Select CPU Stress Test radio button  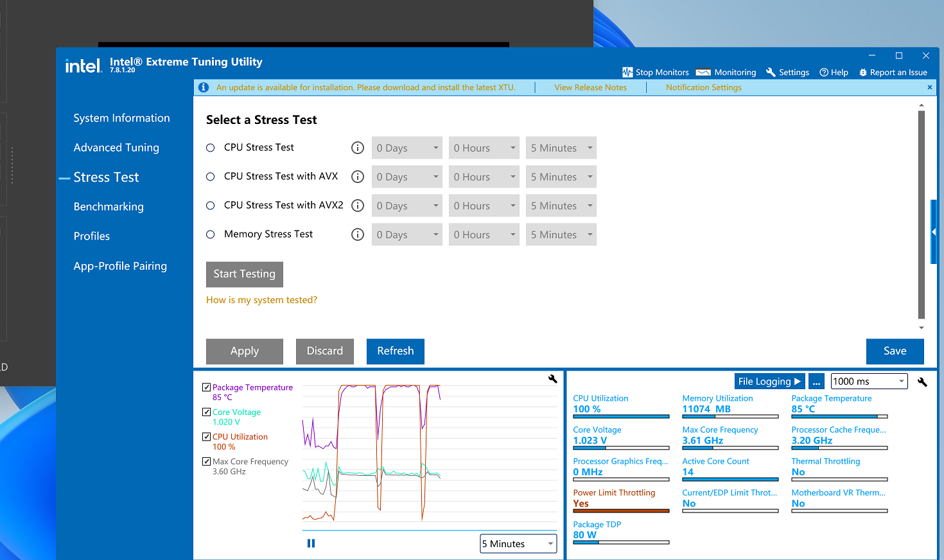210,148
